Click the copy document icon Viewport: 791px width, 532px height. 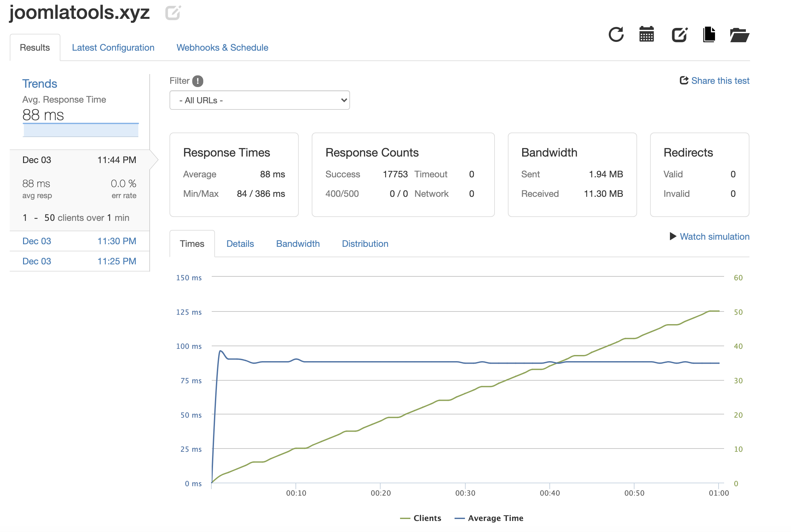tap(709, 34)
